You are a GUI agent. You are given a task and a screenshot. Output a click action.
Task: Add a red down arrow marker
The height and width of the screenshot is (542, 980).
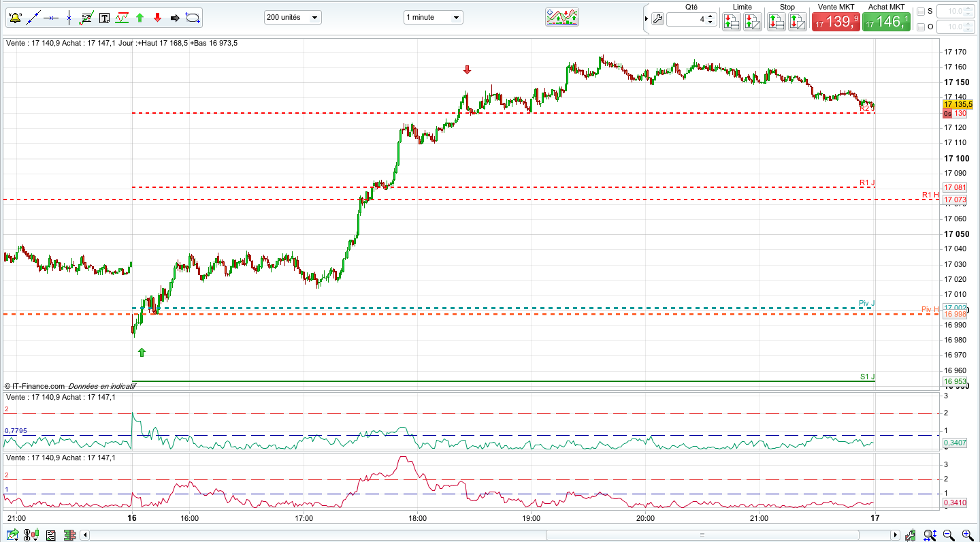(x=157, y=18)
